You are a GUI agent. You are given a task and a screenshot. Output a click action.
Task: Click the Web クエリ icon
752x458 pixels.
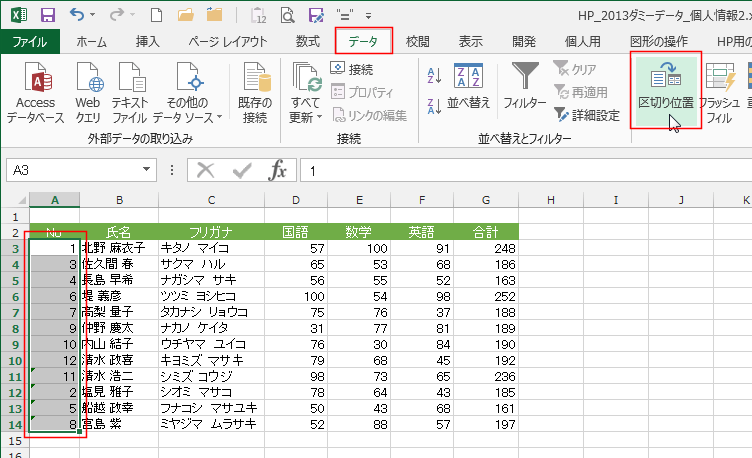click(88, 82)
